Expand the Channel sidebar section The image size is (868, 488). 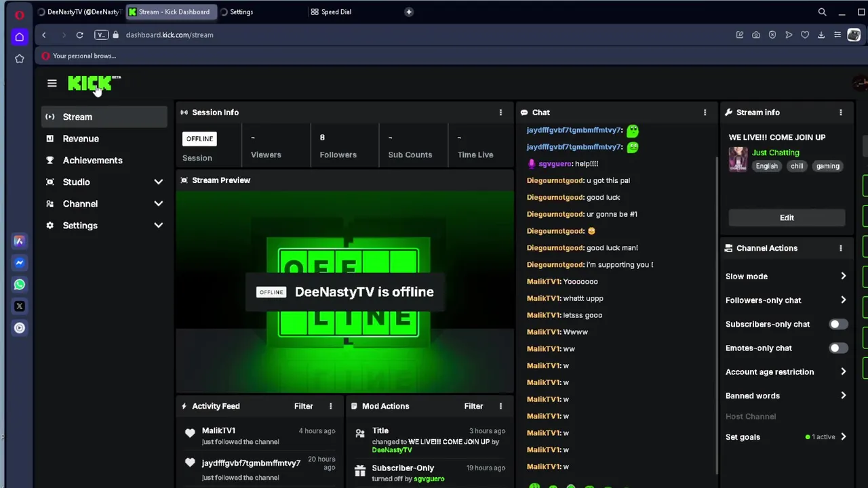(x=158, y=203)
